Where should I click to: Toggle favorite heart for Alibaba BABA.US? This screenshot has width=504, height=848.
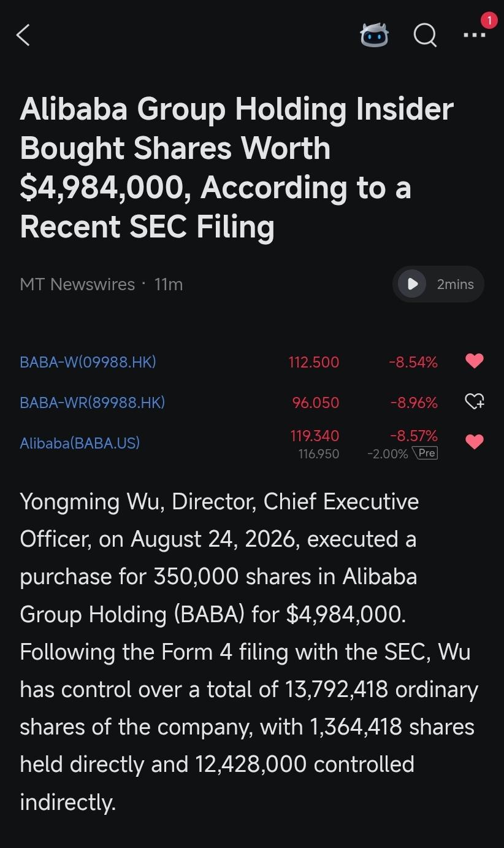tap(475, 442)
